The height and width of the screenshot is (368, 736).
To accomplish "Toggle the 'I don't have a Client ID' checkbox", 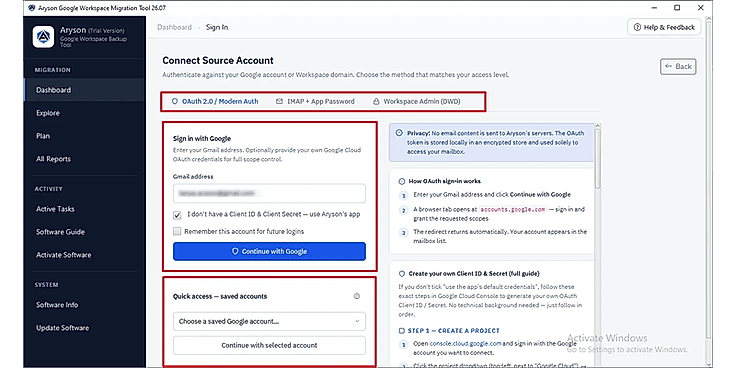I will 177,215.
